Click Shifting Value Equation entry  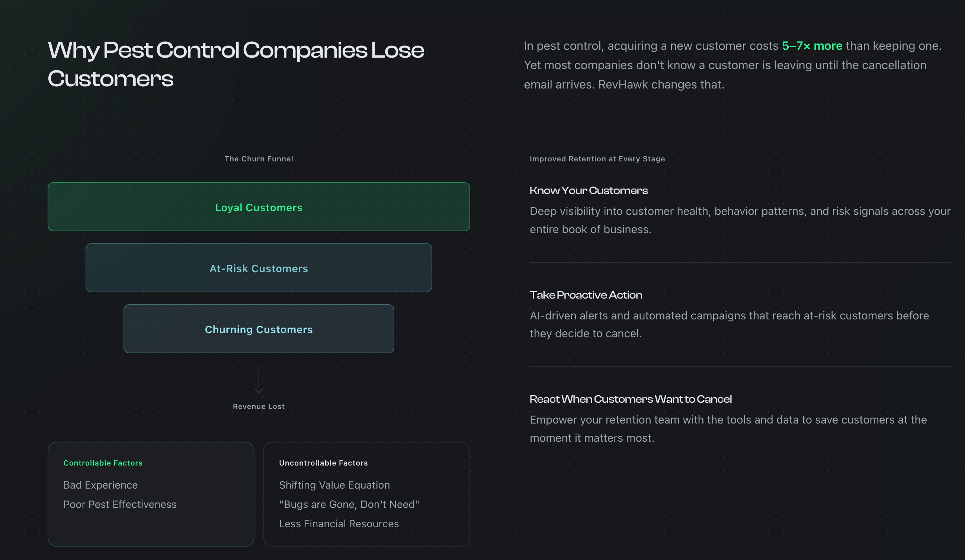(334, 485)
